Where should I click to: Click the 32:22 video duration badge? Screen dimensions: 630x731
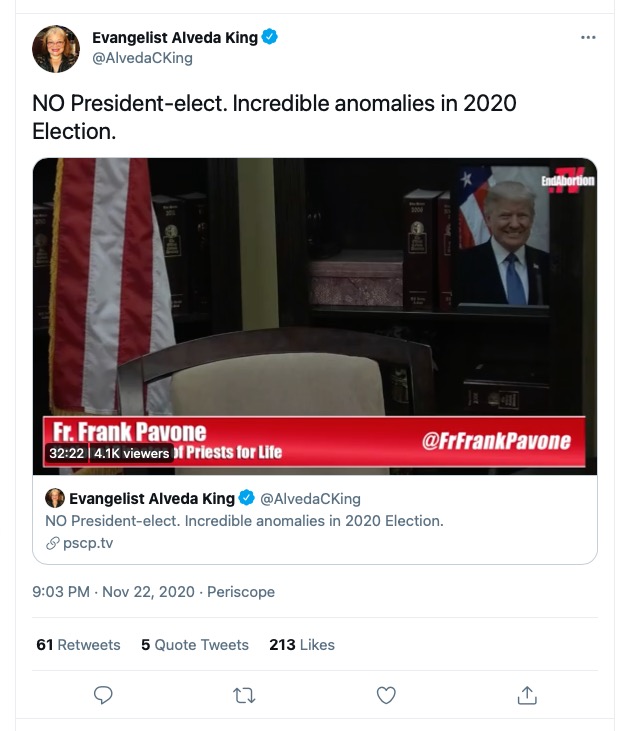pyautogui.click(x=68, y=453)
